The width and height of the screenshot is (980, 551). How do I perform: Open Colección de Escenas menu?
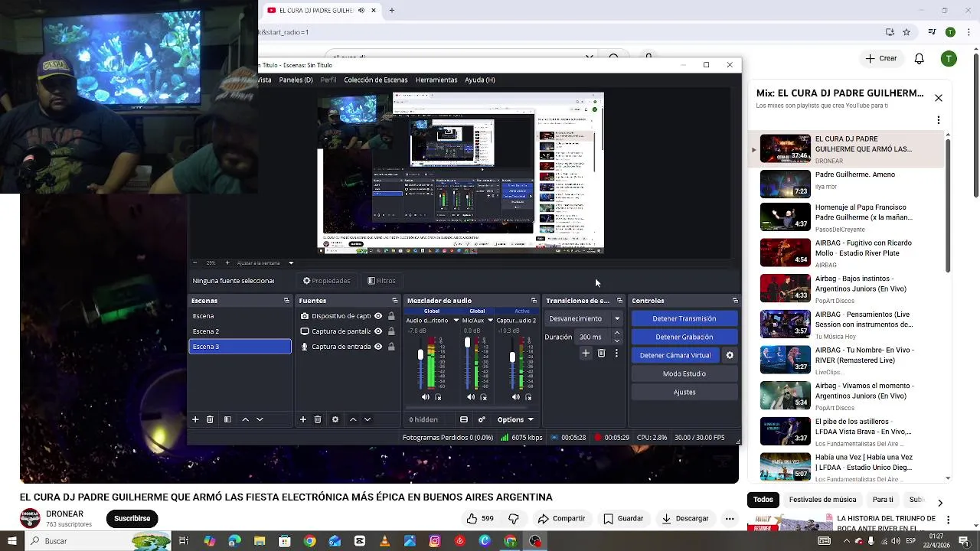click(x=376, y=80)
